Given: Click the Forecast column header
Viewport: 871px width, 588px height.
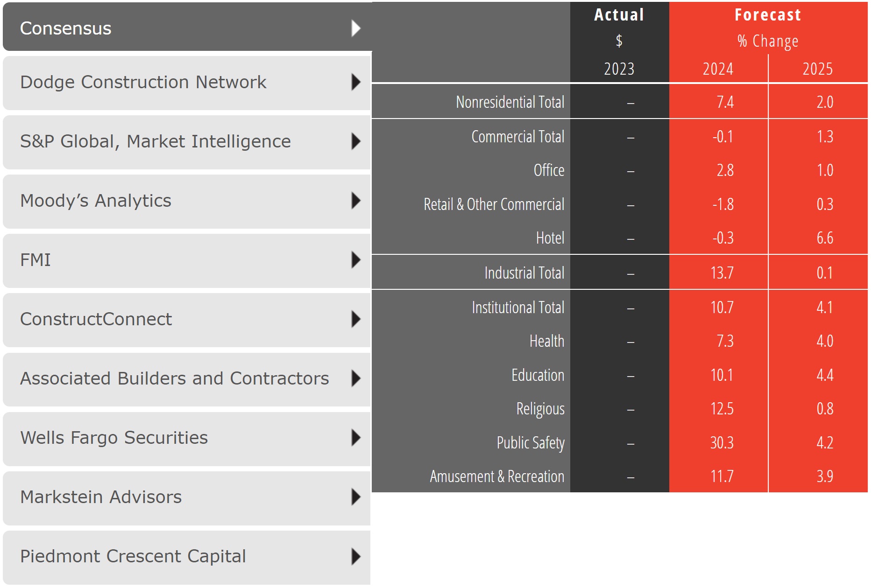Looking at the screenshot, I should tap(767, 15).
